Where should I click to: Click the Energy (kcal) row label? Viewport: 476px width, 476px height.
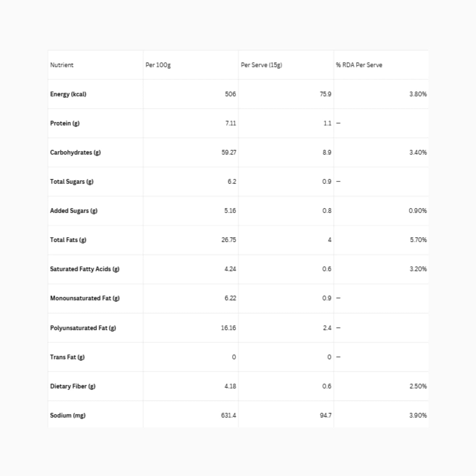click(x=68, y=94)
